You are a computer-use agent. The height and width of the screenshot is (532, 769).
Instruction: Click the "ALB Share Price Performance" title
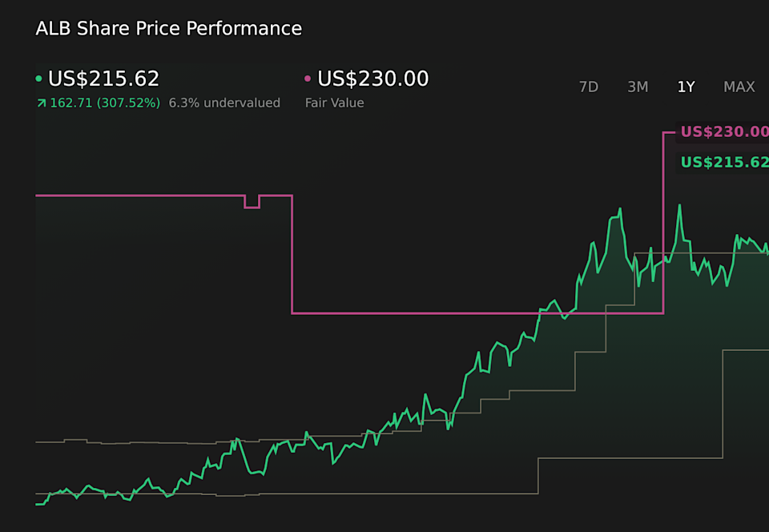(169, 29)
